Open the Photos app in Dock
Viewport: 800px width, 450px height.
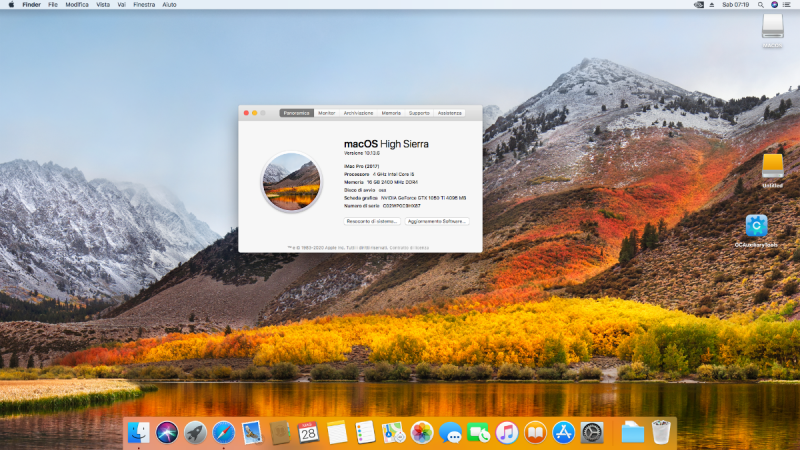(x=422, y=432)
